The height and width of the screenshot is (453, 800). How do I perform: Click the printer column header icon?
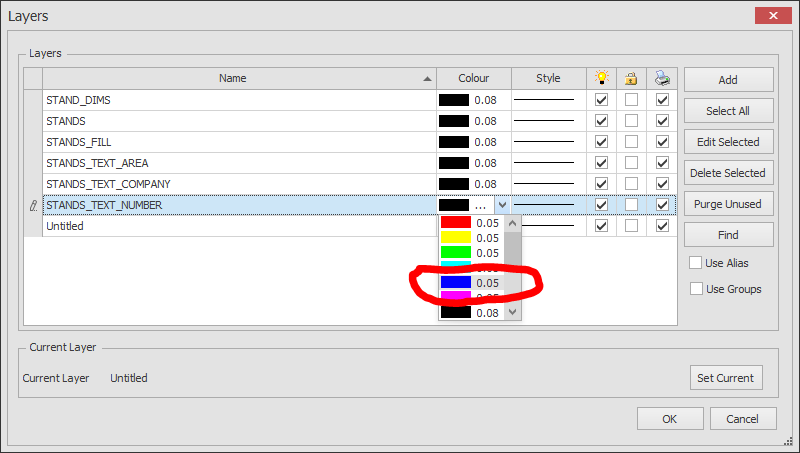pos(662,78)
